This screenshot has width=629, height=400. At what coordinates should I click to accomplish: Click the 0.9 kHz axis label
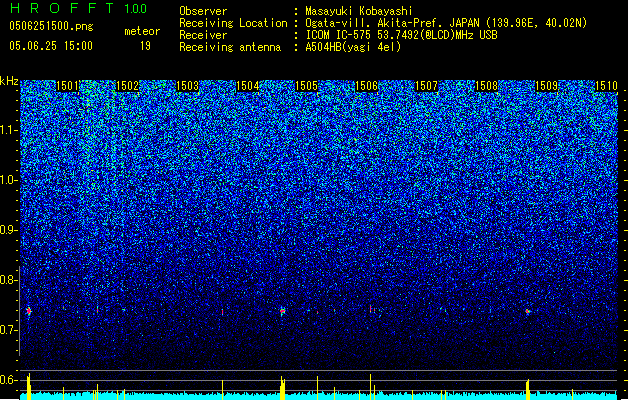(9, 230)
